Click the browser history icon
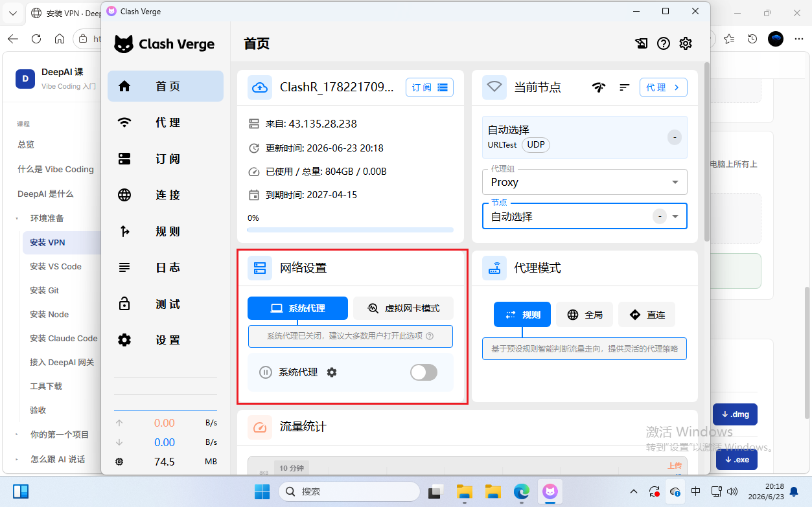Viewport: 812px width, 507px height. click(752, 39)
